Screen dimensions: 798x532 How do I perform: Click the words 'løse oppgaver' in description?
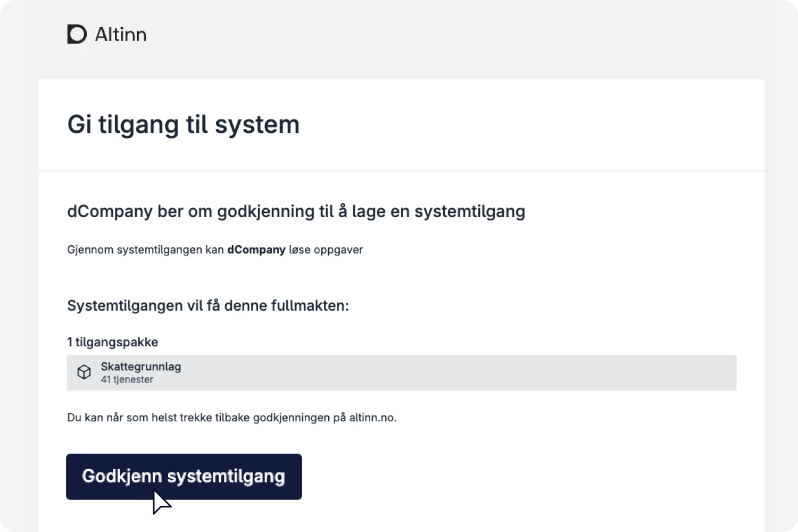click(x=326, y=250)
